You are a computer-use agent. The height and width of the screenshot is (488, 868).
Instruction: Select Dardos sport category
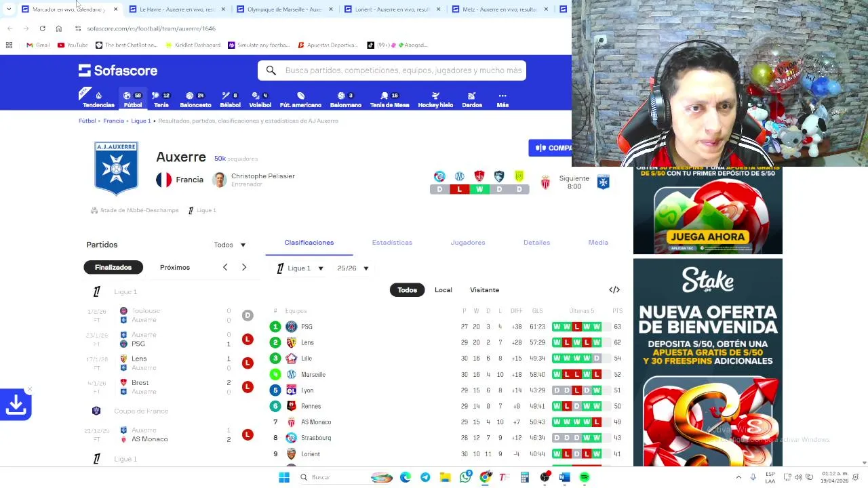(x=472, y=100)
